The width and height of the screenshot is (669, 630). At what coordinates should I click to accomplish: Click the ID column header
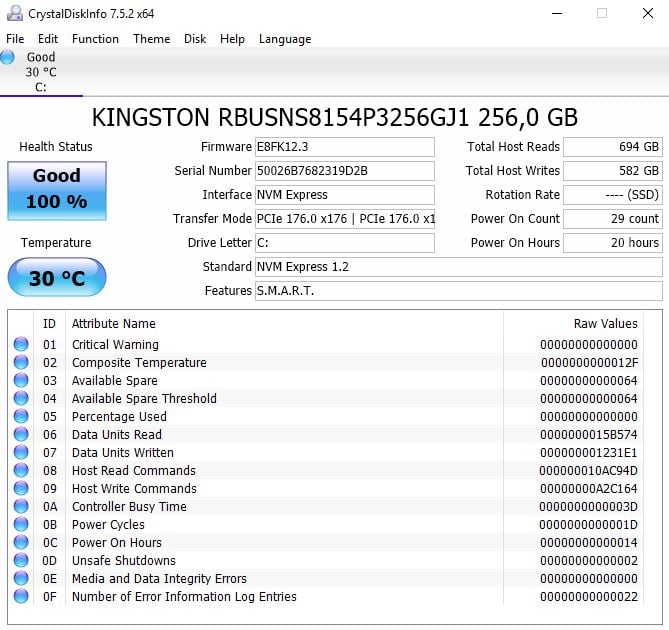click(x=49, y=324)
